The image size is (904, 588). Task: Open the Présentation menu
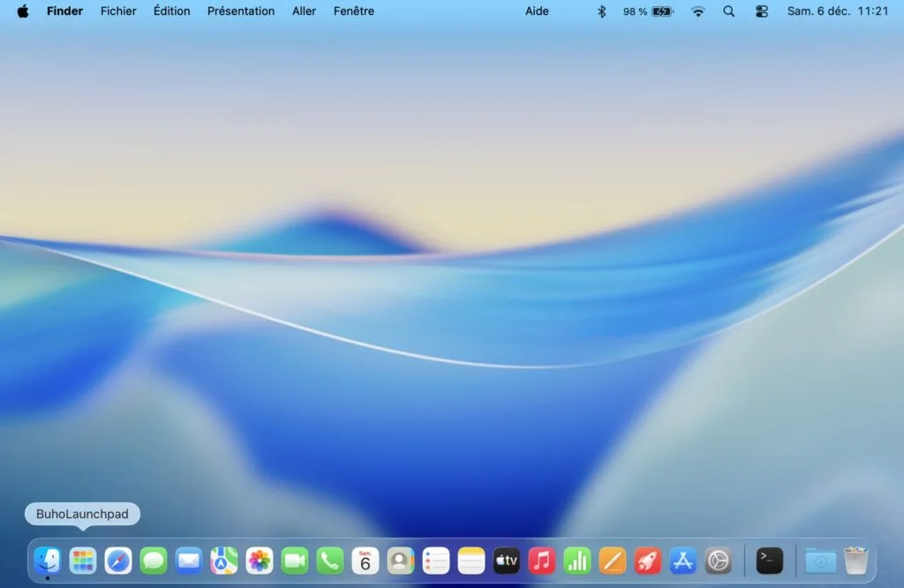[240, 11]
